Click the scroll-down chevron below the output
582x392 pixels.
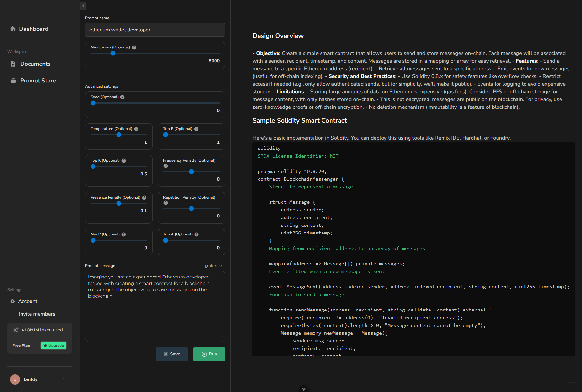point(304,389)
